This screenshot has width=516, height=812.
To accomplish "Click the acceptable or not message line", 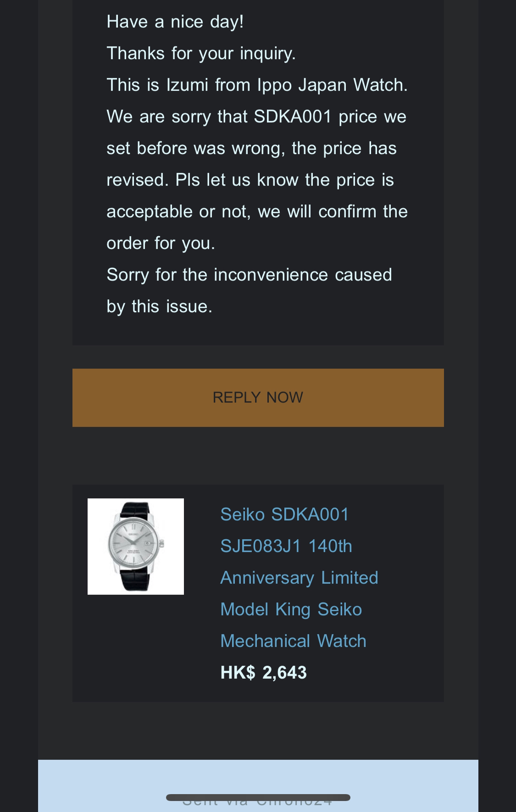I will [x=257, y=211].
